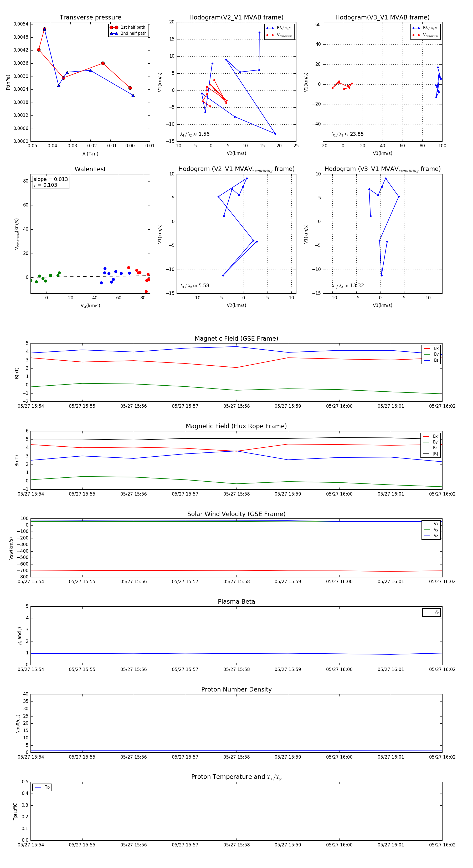Select the By' legend entry
The image size is (473, 868).
tap(431, 442)
